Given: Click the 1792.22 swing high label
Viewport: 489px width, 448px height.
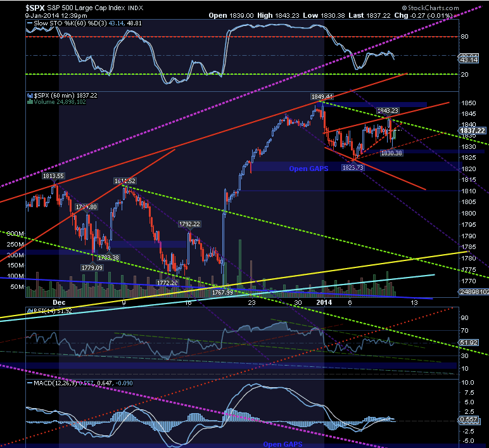Looking at the screenshot, I should pyautogui.click(x=189, y=224).
